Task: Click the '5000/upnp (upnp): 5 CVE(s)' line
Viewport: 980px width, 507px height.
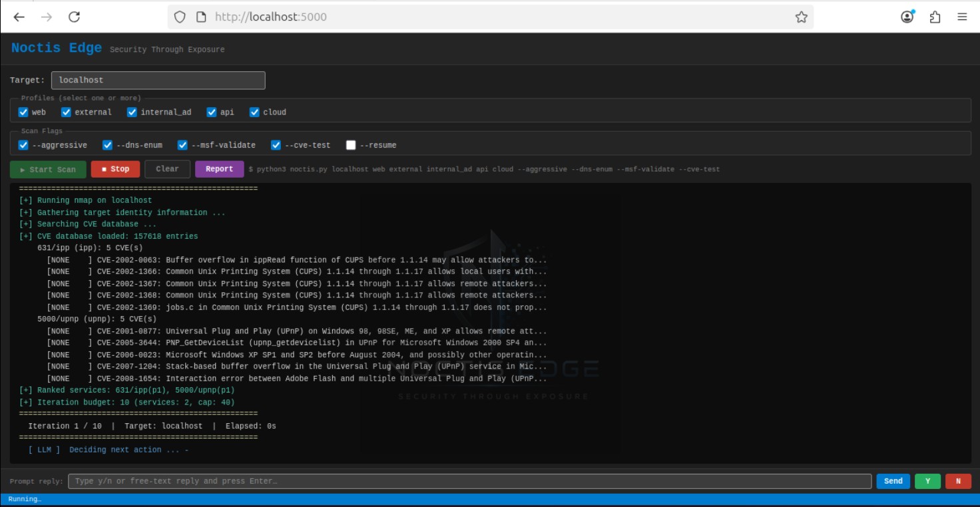Action: click(97, 319)
